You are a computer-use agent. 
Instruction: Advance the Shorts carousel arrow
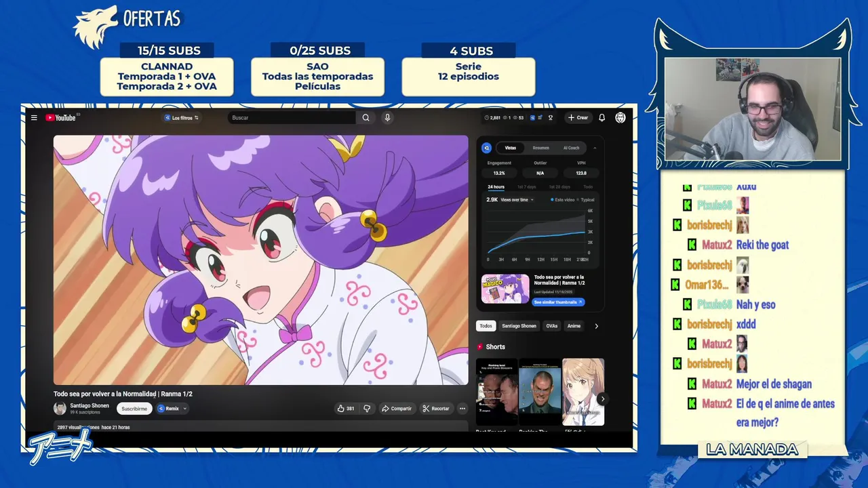[x=602, y=399]
